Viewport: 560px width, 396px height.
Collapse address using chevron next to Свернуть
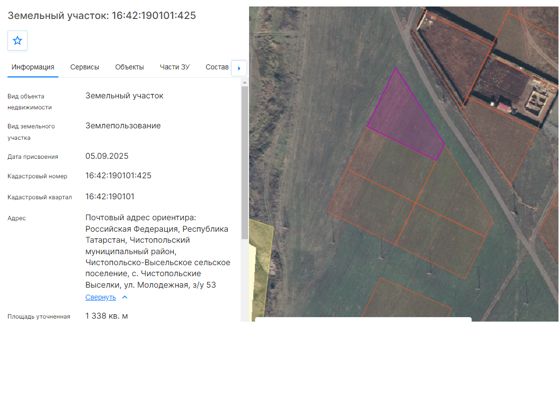coord(125,297)
